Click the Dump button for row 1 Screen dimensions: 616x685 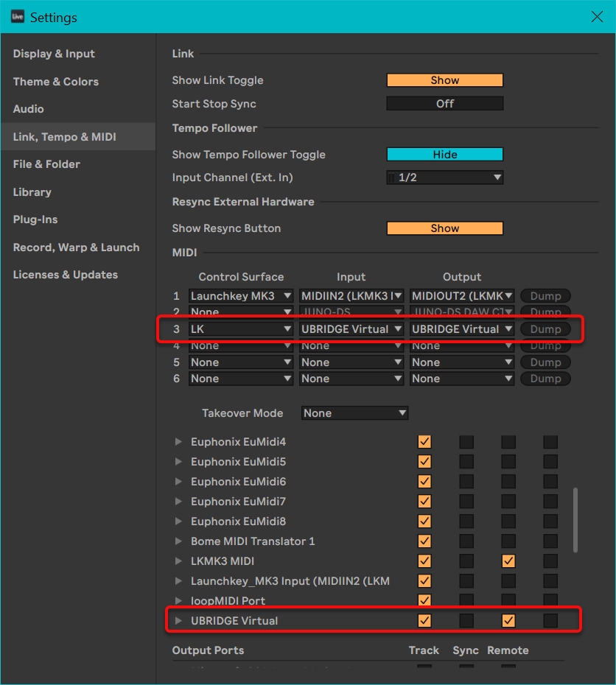pyautogui.click(x=545, y=296)
